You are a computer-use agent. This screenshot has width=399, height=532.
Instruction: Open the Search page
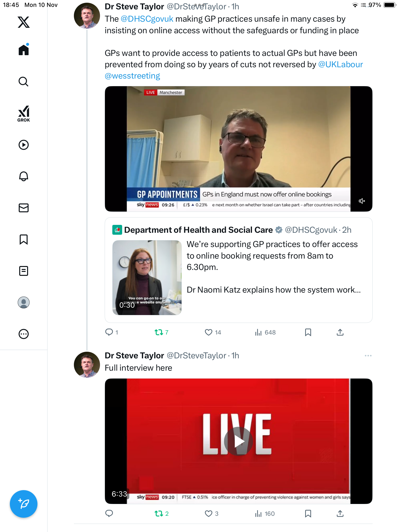24,82
